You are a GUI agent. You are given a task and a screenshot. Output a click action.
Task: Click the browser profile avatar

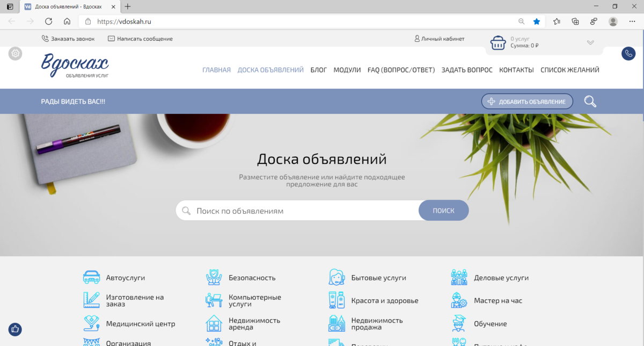[x=613, y=21]
